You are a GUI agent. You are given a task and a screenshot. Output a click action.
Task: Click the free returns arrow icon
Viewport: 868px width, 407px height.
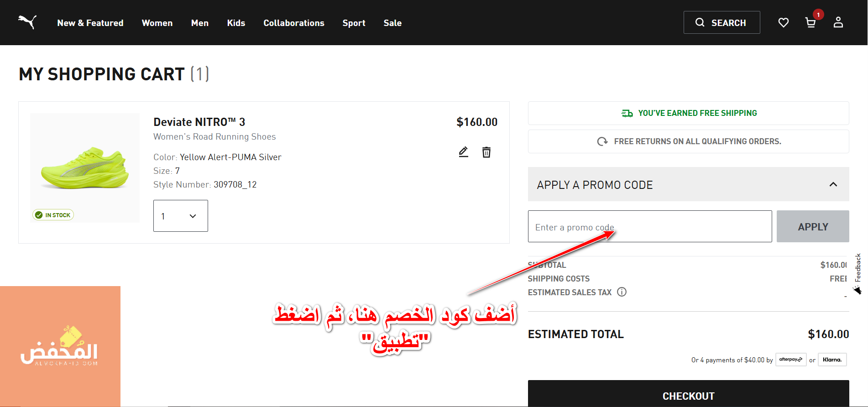coord(602,141)
